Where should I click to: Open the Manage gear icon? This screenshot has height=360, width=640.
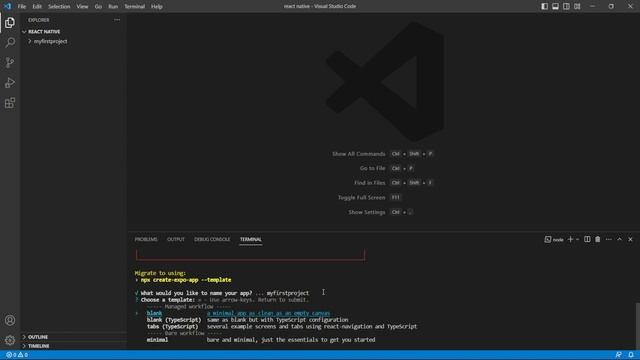tap(10, 340)
